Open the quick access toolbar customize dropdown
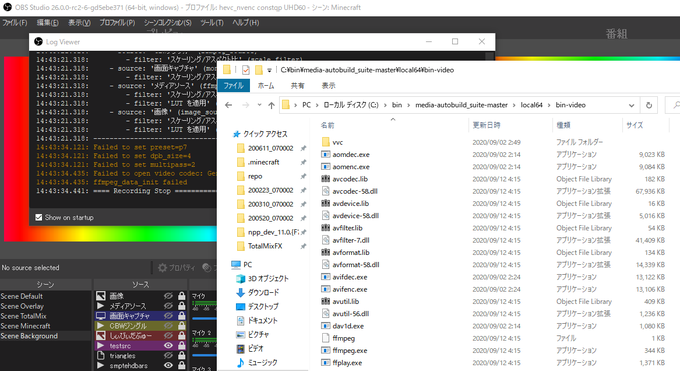 [x=269, y=70]
